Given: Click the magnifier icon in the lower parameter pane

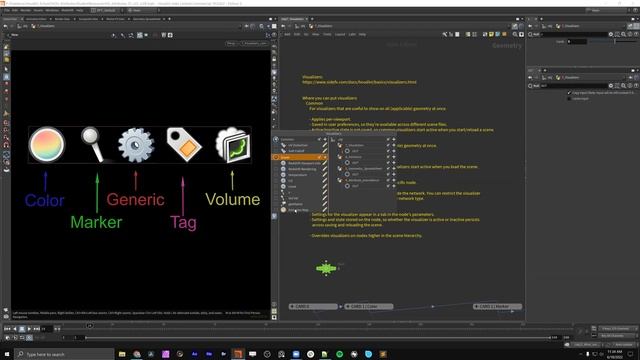Looking at the screenshot, I should [x=623, y=86].
